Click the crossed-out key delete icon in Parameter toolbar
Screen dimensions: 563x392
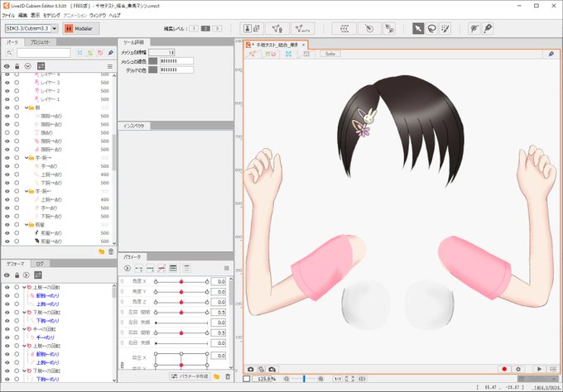(x=161, y=268)
